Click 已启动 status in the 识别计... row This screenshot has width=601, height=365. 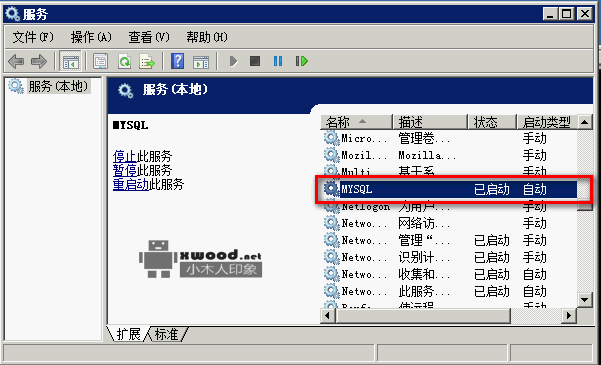coord(492,258)
